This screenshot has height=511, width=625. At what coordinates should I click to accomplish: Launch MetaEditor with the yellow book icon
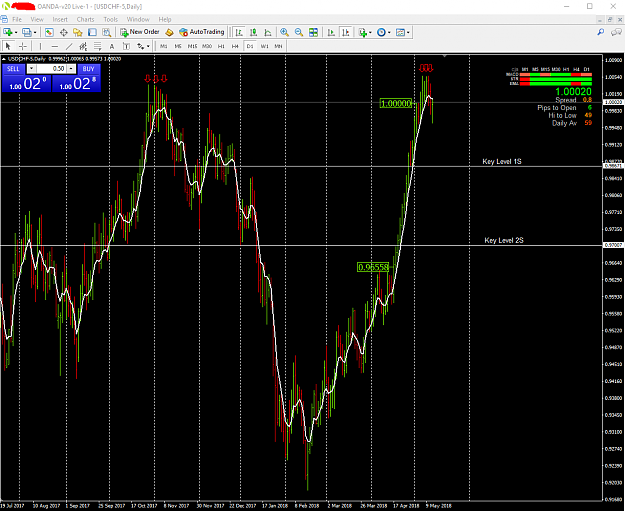coord(169,32)
